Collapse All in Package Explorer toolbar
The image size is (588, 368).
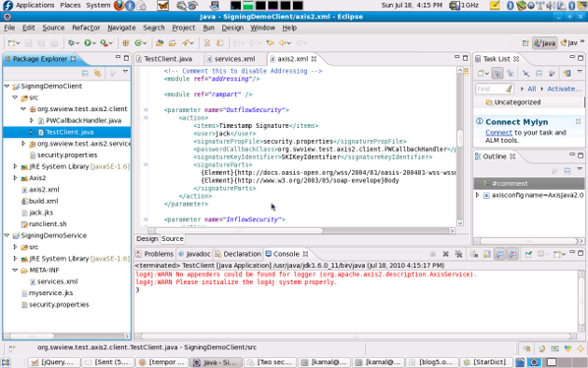tap(85, 73)
